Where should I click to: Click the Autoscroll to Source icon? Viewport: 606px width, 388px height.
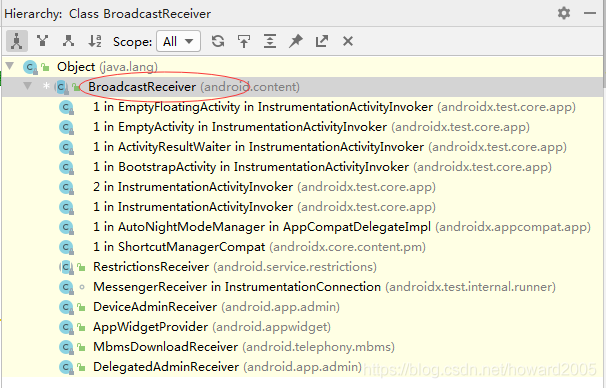click(244, 41)
